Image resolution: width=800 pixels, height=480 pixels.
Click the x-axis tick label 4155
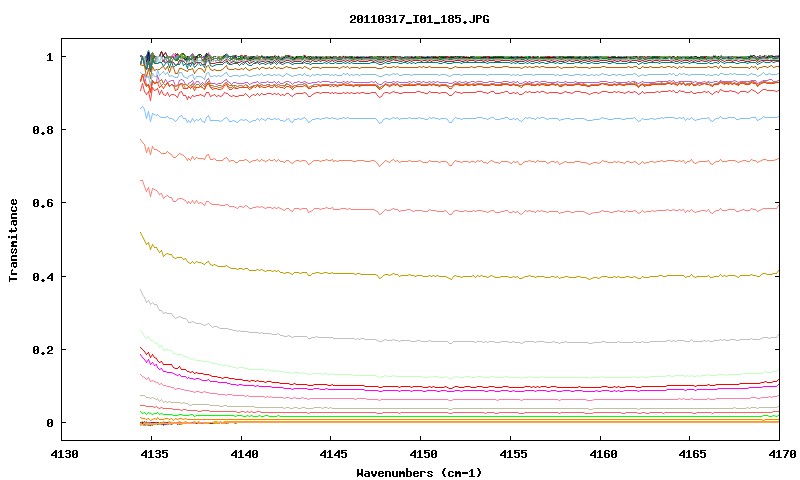[513, 454]
